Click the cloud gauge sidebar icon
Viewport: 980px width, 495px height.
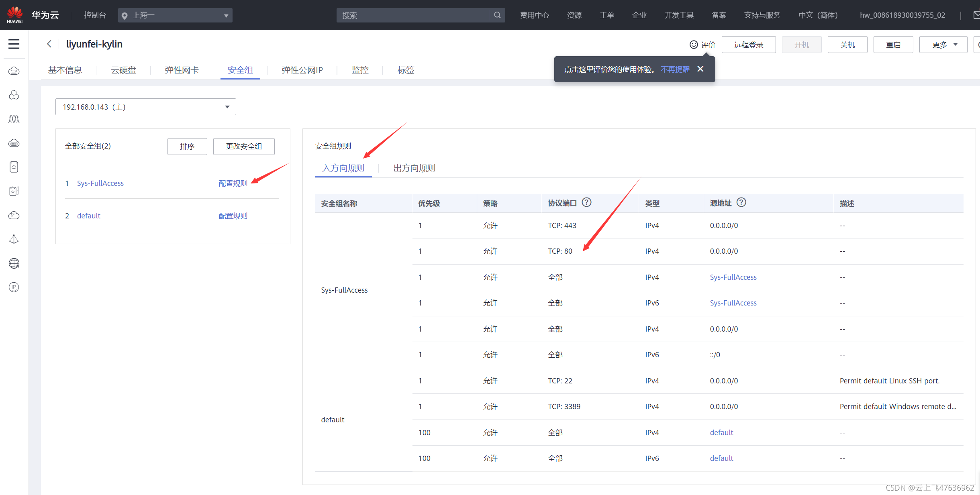click(x=14, y=215)
